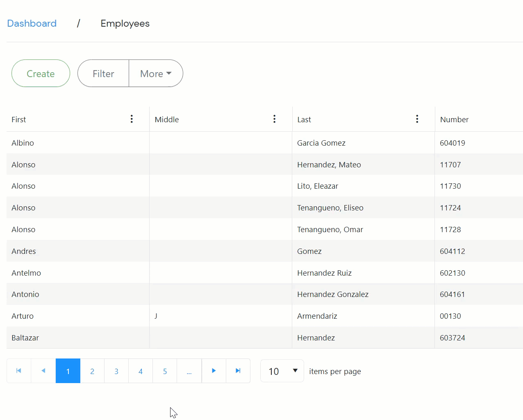Open the Filter button
This screenshot has width=523, height=420.
[103, 73]
